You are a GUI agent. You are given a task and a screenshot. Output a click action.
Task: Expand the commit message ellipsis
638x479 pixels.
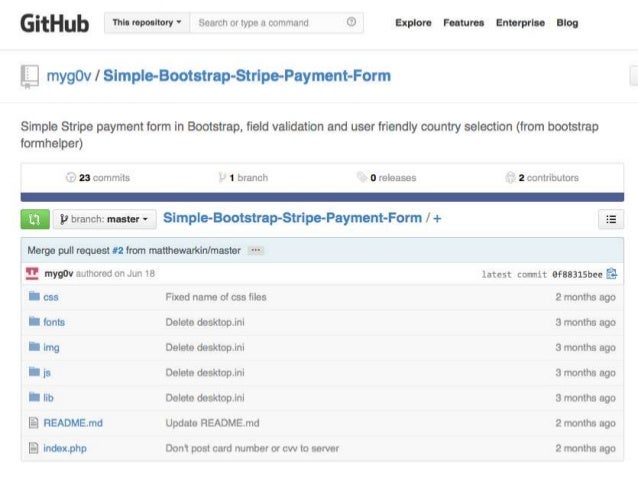click(x=256, y=250)
